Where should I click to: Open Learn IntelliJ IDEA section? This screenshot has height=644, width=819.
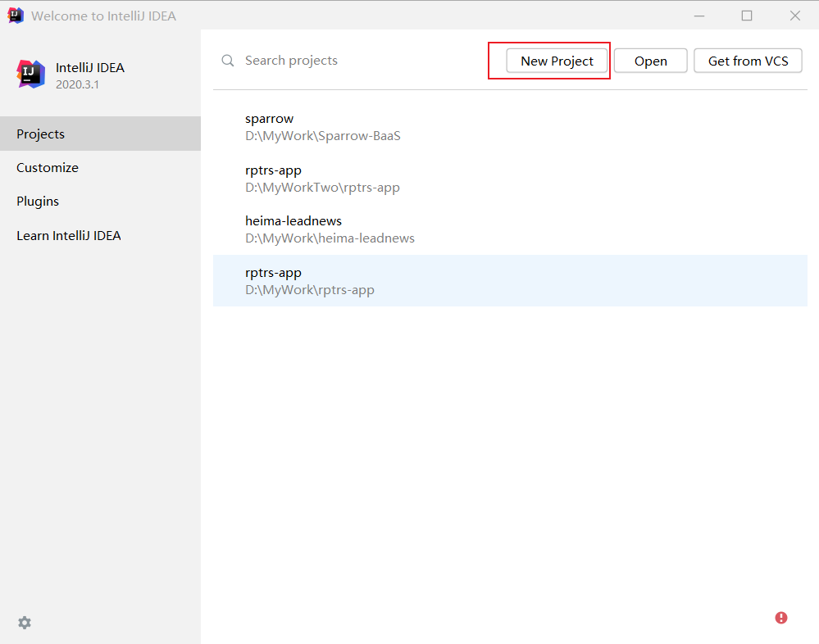pyautogui.click(x=100, y=235)
